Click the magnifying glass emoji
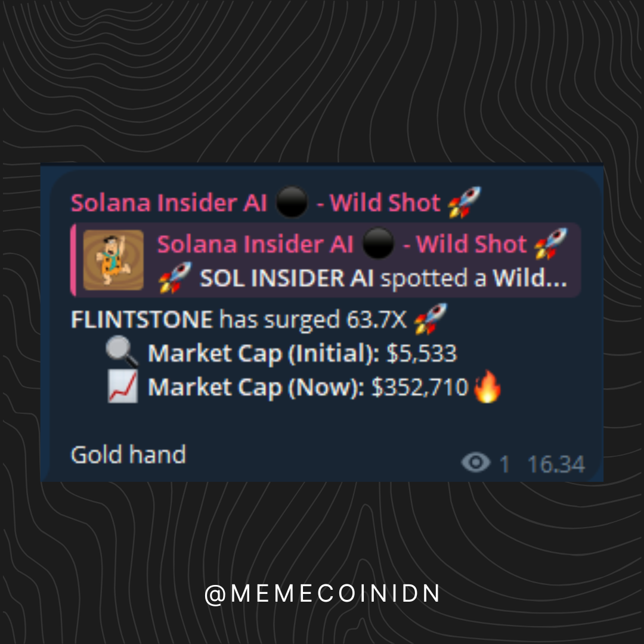This screenshot has height=644, width=644. (x=122, y=352)
